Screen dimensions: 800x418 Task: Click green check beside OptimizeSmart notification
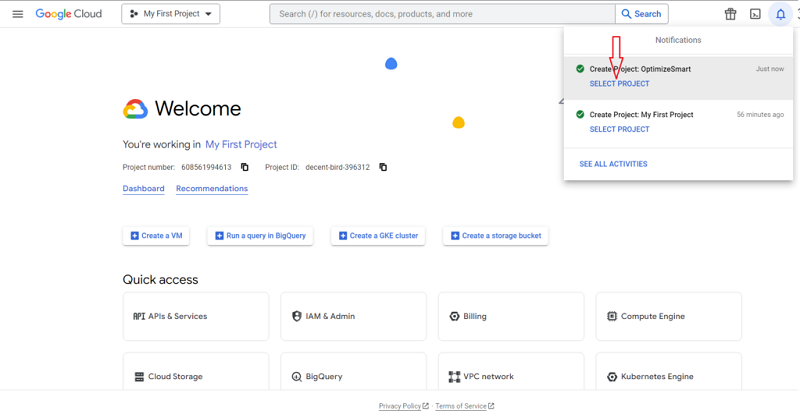coord(580,69)
